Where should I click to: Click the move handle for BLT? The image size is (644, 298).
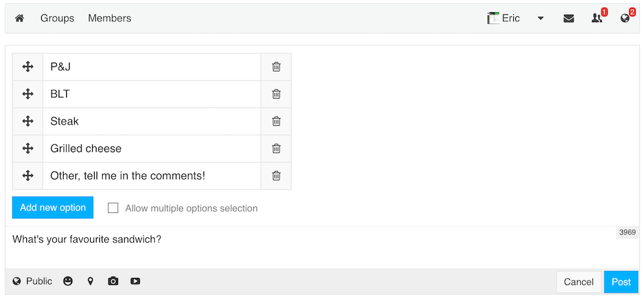point(28,94)
